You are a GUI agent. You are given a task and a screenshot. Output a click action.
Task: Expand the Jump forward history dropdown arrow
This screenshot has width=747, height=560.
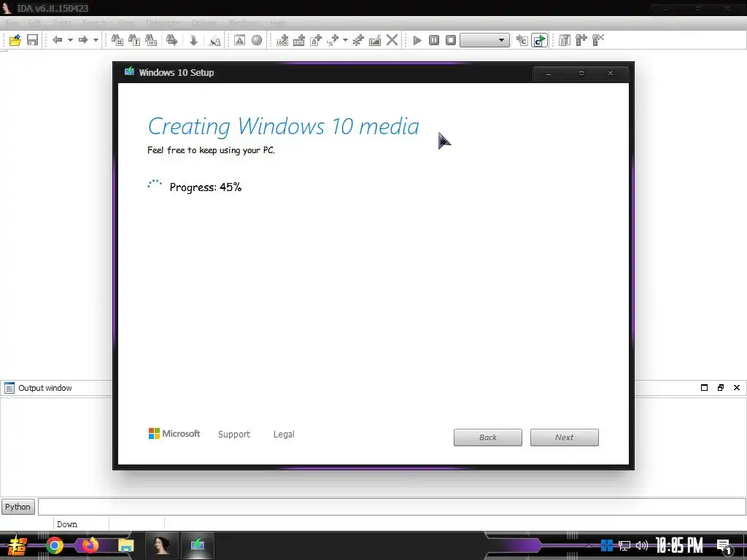(x=96, y=40)
